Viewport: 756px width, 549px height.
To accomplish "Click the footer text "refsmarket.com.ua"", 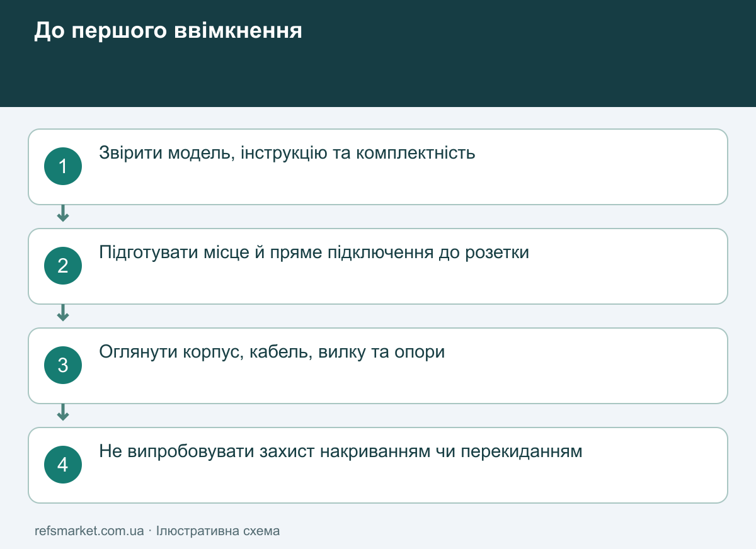I will [x=89, y=531].
